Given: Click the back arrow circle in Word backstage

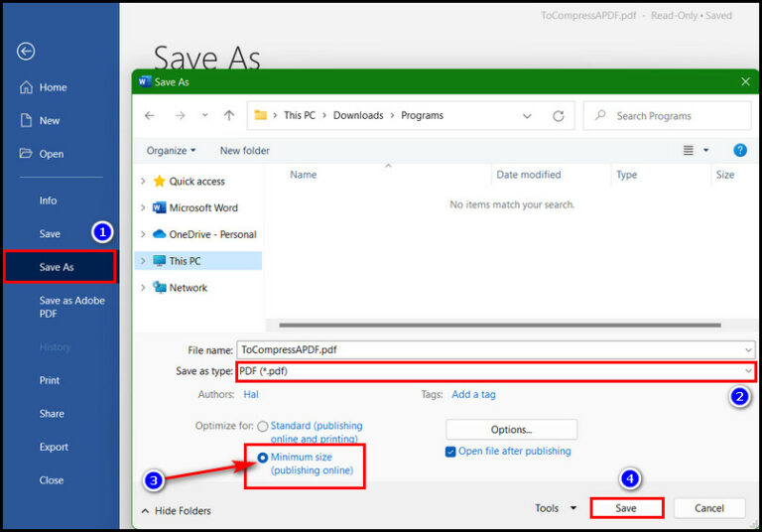Looking at the screenshot, I should point(26,51).
